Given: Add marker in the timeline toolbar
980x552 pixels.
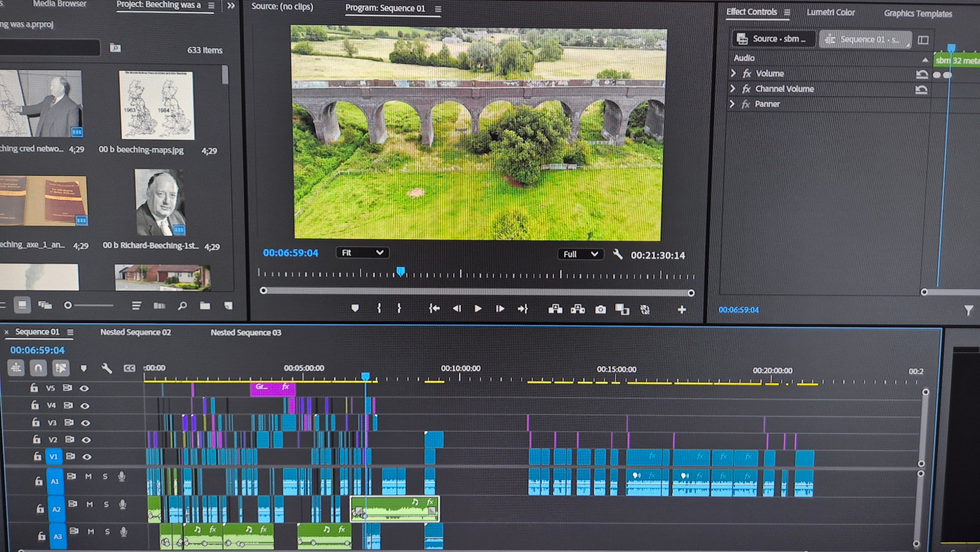Looking at the screenshot, I should [x=84, y=368].
